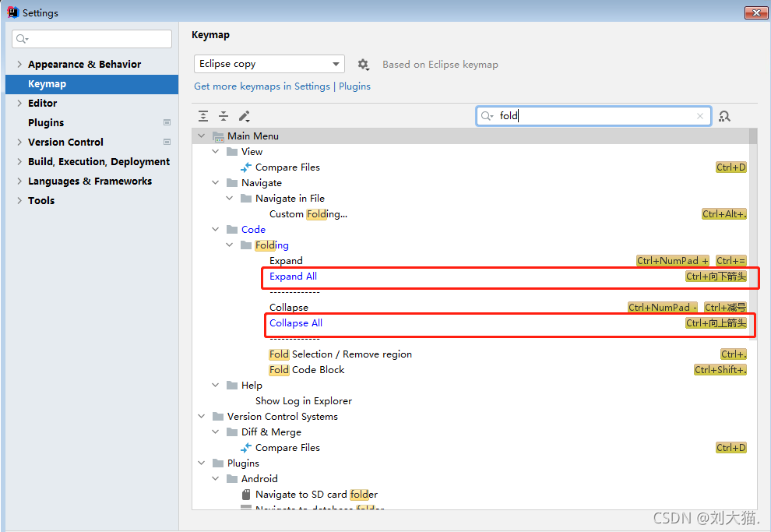Expand Appearance & Behavior section

click(x=19, y=64)
